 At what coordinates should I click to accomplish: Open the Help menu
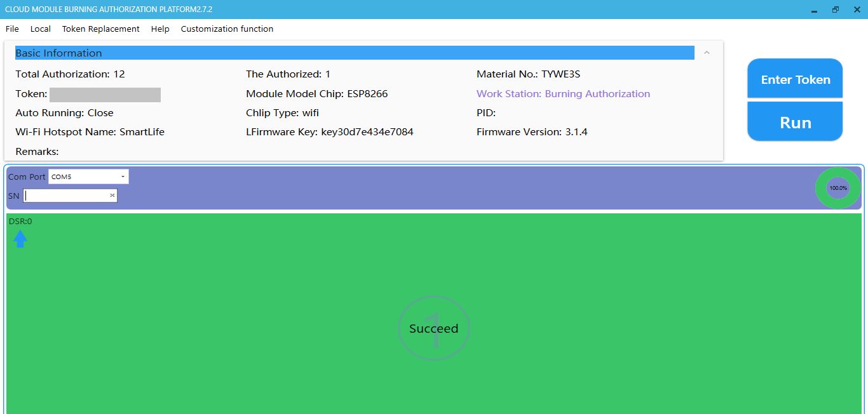point(160,29)
